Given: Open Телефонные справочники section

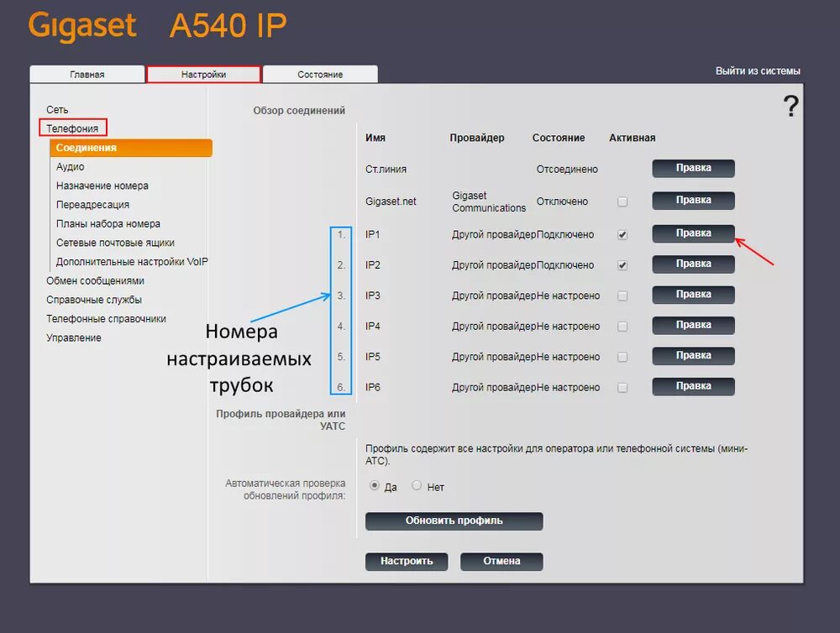Looking at the screenshot, I should [106, 319].
